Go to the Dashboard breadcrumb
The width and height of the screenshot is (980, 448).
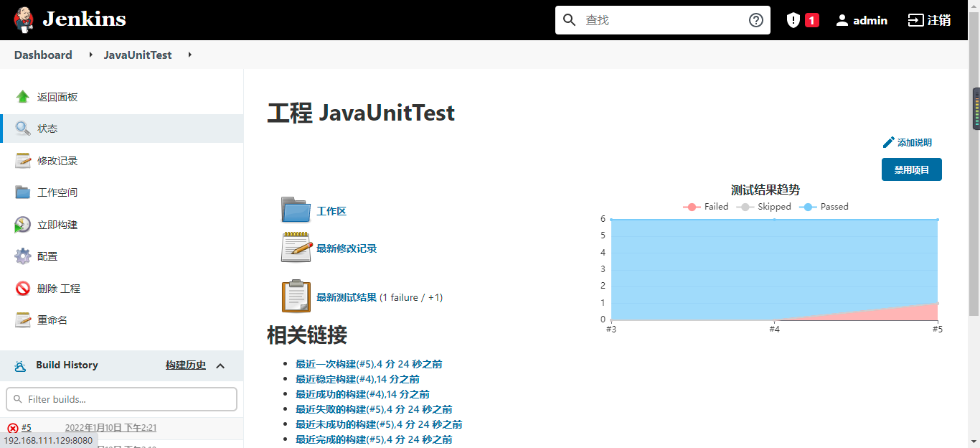pyautogui.click(x=43, y=55)
